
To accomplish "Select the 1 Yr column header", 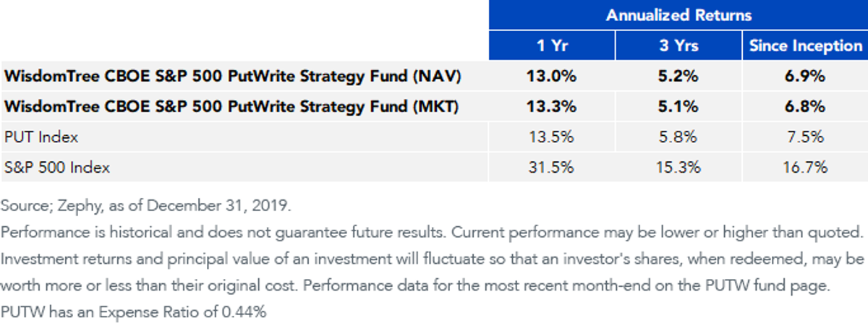I will (x=553, y=46).
